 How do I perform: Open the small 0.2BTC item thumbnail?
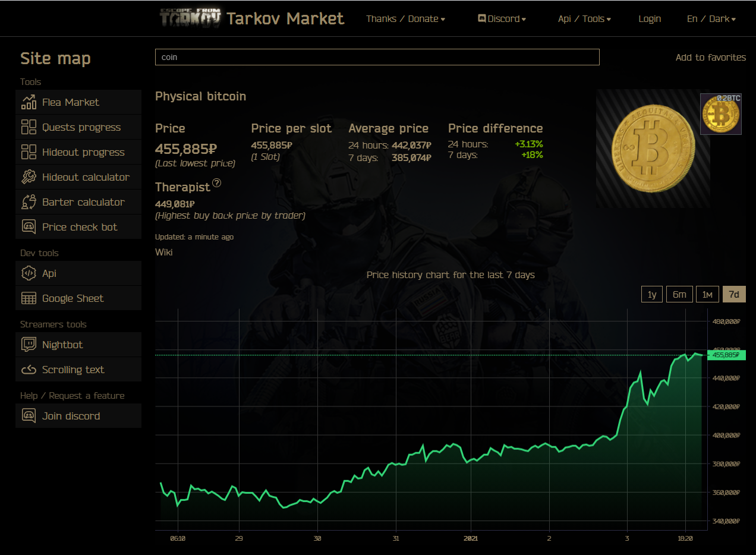tap(721, 114)
